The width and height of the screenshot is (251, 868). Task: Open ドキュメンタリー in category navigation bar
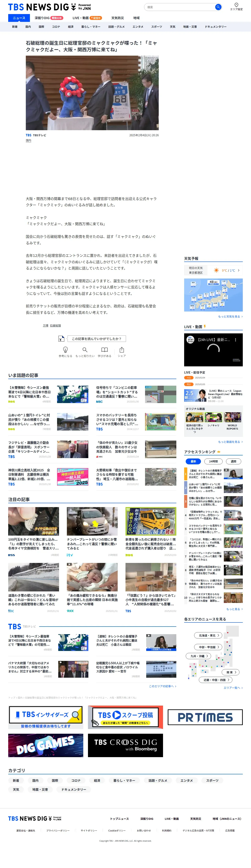click(x=216, y=27)
